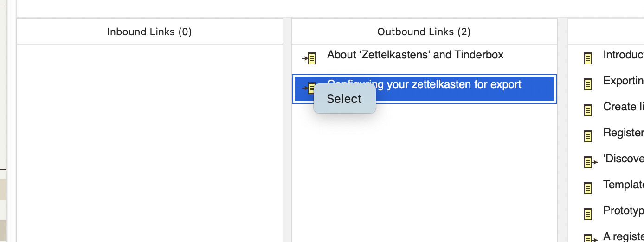Click the note icon next to Create li… item
The height and width of the screenshot is (242, 644).
point(588,110)
